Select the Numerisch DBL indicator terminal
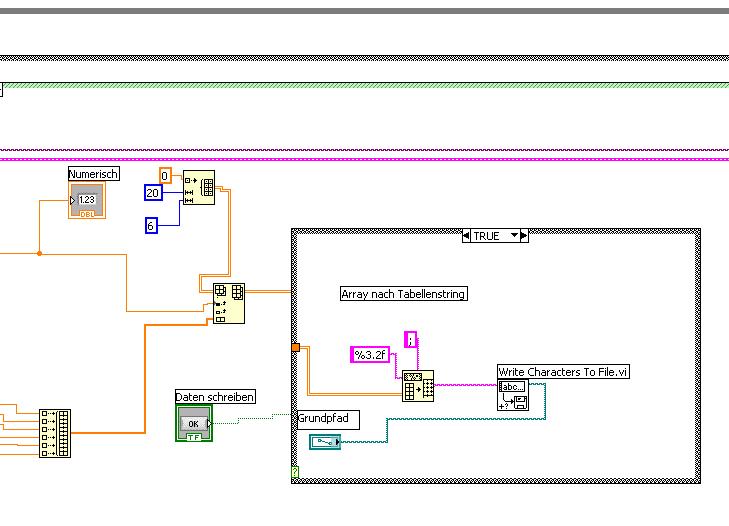This screenshot has height=526, width=729. click(x=87, y=200)
